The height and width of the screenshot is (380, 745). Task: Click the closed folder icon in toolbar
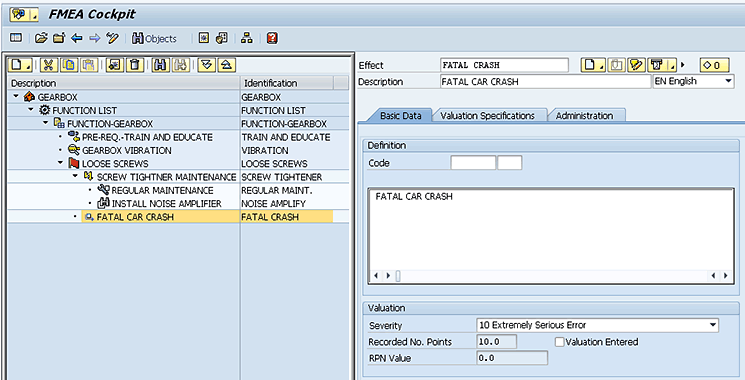59,38
